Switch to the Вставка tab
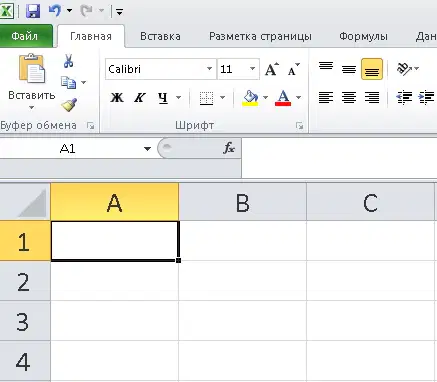Viewport: 437px width, 382px height. (x=160, y=36)
